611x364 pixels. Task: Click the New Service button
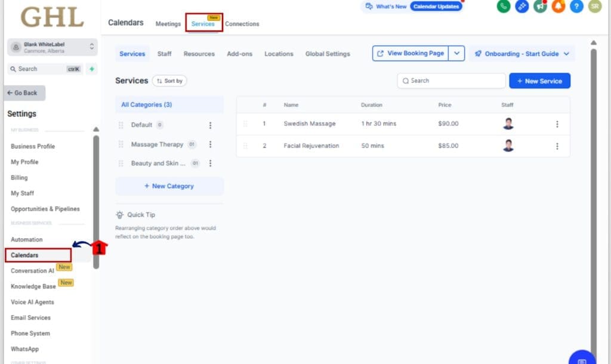pos(539,81)
